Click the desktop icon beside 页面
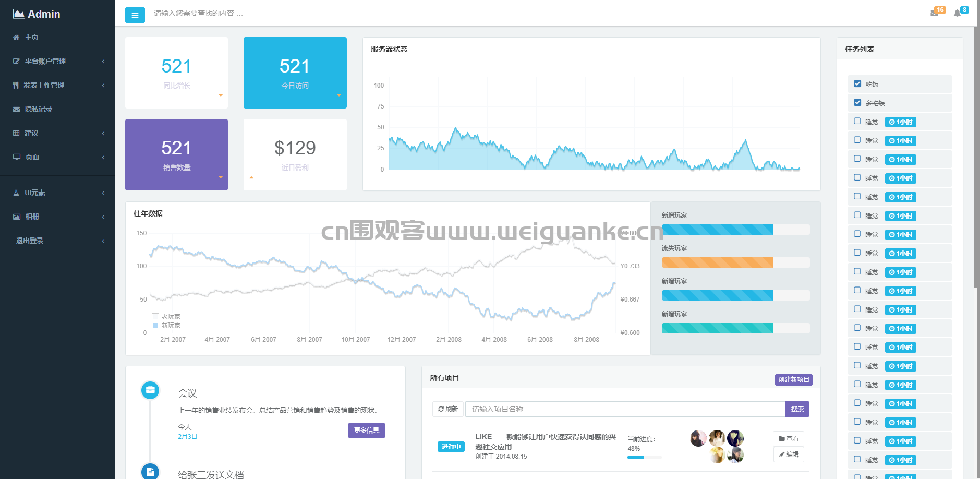Screen dimensions: 980x479 pyautogui.click(x=17, y=157)
